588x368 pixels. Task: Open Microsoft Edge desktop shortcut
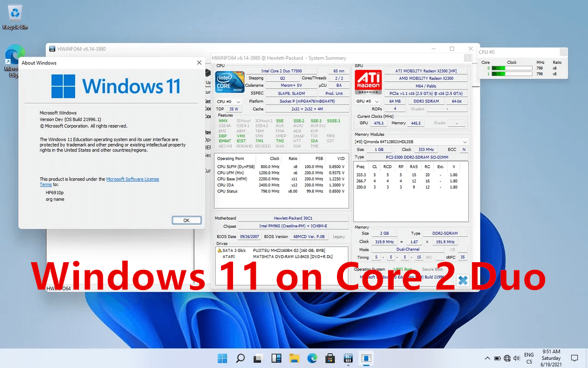point(13,60)
